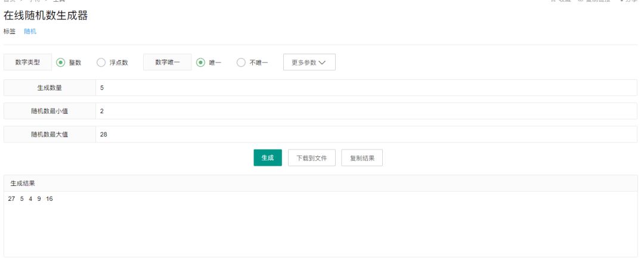Click the 随机数最小值 row label
644x270 pixels.
49,111
